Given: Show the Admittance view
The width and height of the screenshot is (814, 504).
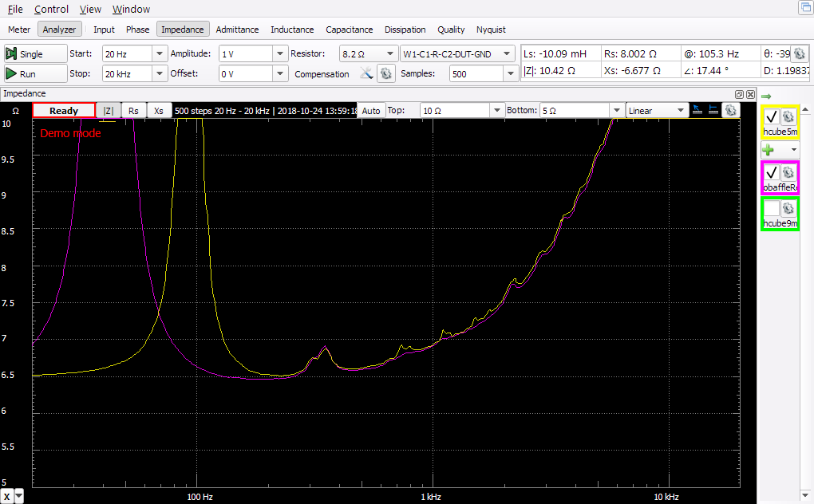Looking at the screenshot, I should click(x=237, y=30).
